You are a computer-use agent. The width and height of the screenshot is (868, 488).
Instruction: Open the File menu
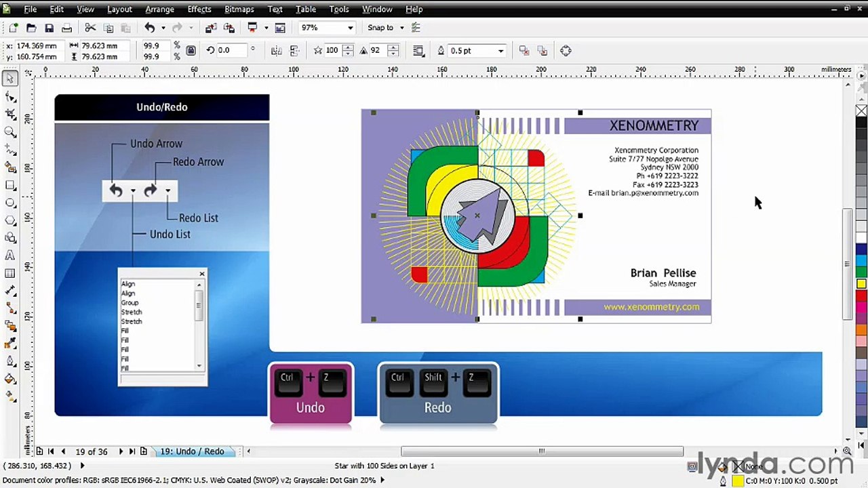point(31,9)
